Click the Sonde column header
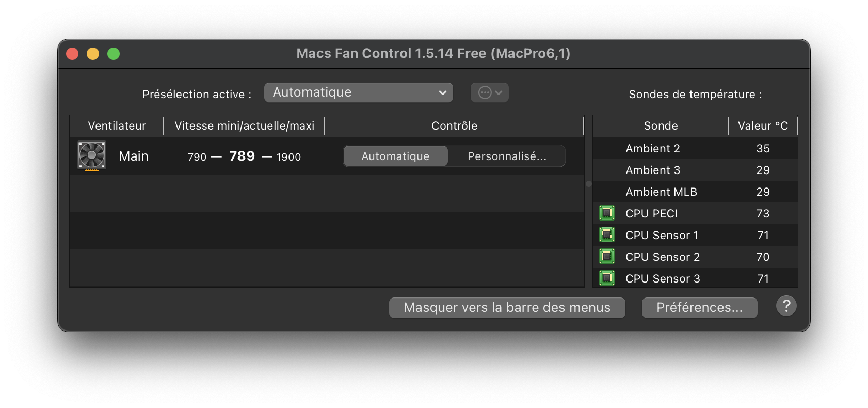This screenshot has width=868, height=408. point(661,125)
